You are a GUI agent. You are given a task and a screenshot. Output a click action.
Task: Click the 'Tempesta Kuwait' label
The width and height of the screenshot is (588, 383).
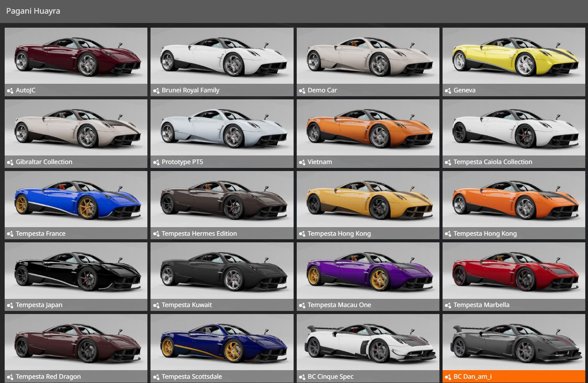[187, 305]
